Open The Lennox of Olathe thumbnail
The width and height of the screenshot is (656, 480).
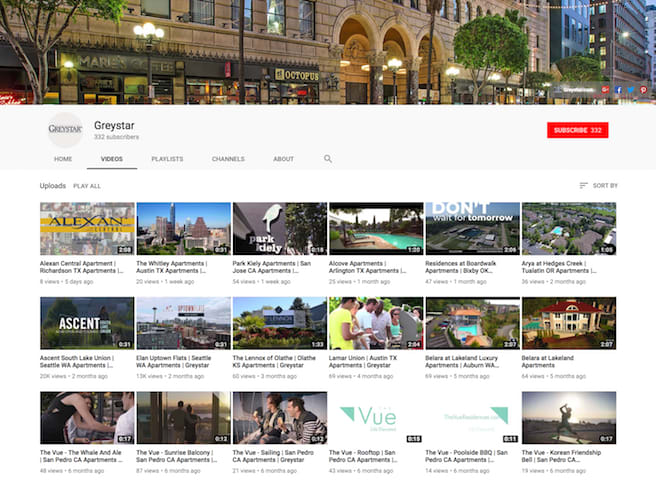[280, 323]
